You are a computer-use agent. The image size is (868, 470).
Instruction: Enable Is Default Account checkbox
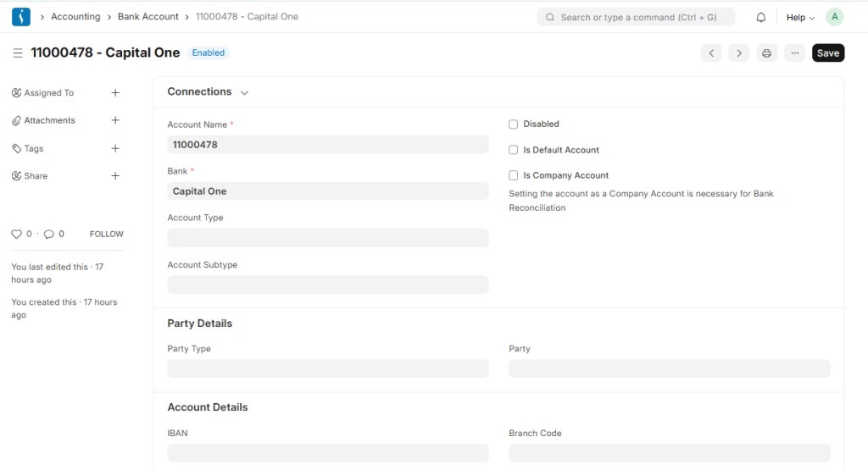point(513,150)
